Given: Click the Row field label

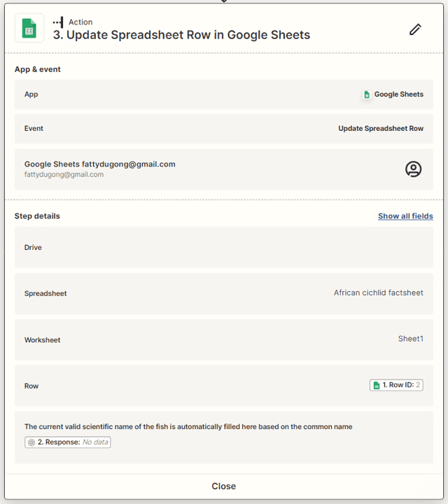Looking at the screenshot, I should point(31,386).
